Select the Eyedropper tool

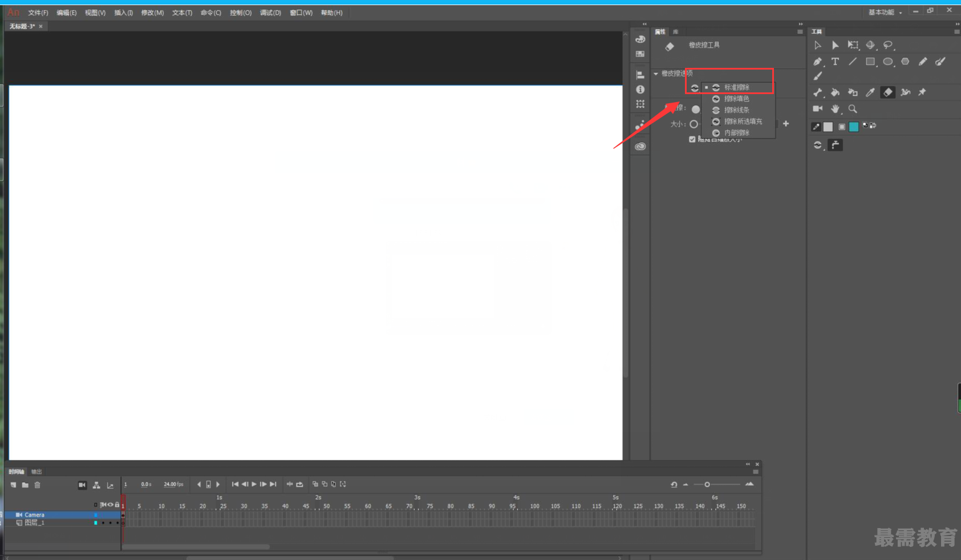click(870, 92)
